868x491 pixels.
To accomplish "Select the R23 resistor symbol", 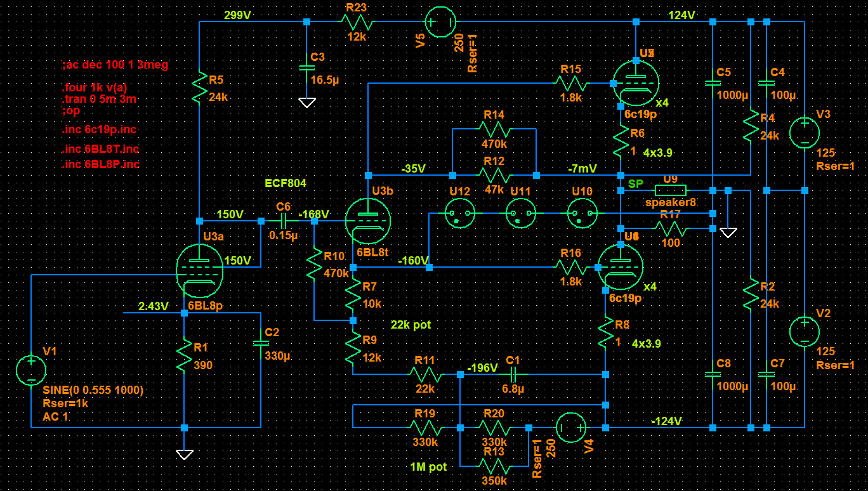I will click(358, 22).
